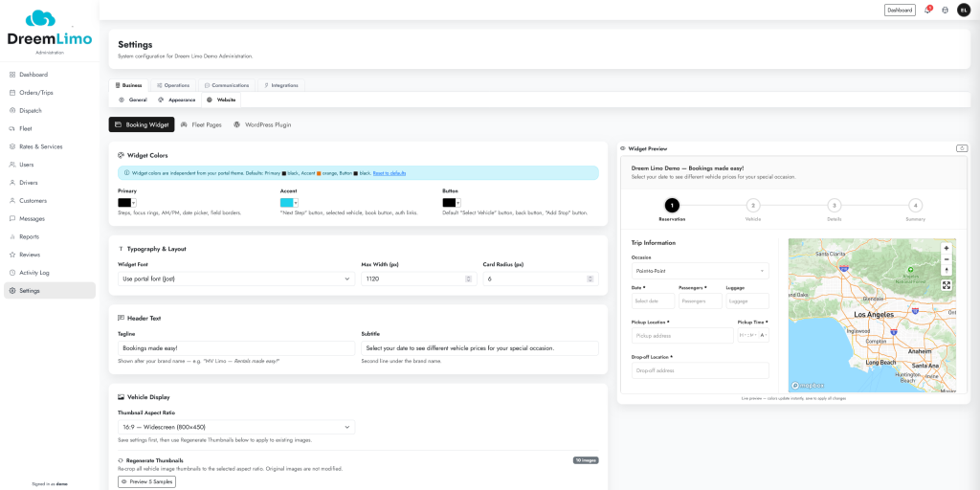Click the Preview 5 Samples button
The height and width of the screenshot is (490, 980).
pyautogui.click(x=146, y=482)
